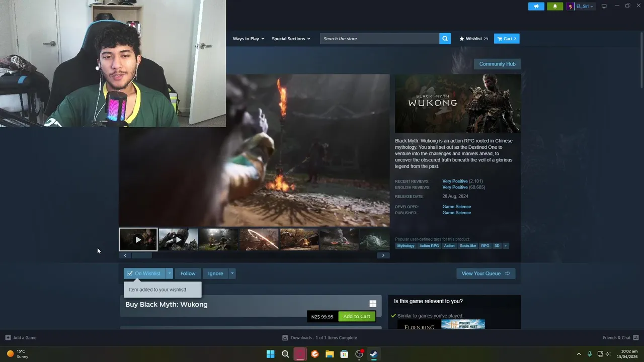Image resolution: width=644 pixels, height=362 pixels.
Task: Expand the wishlist options arrow
Action: point(170,274)
